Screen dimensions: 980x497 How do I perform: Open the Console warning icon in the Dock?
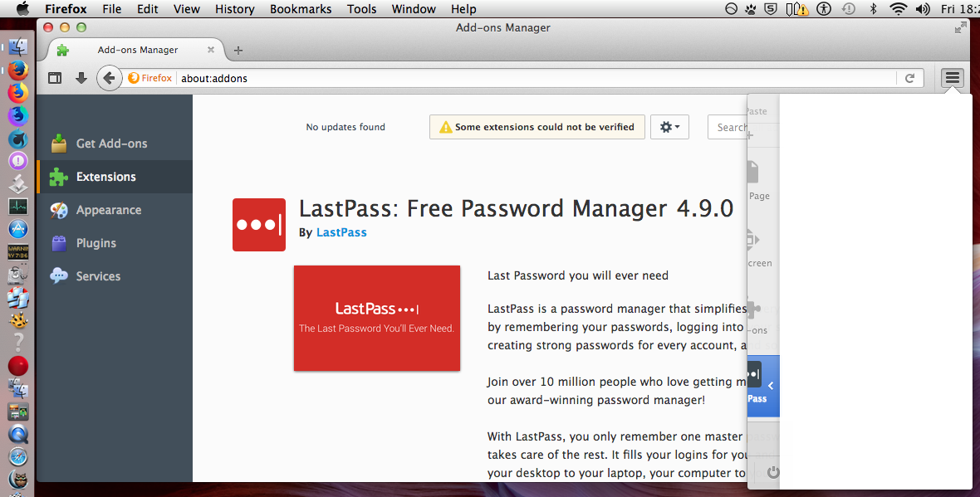pos(18,251)
